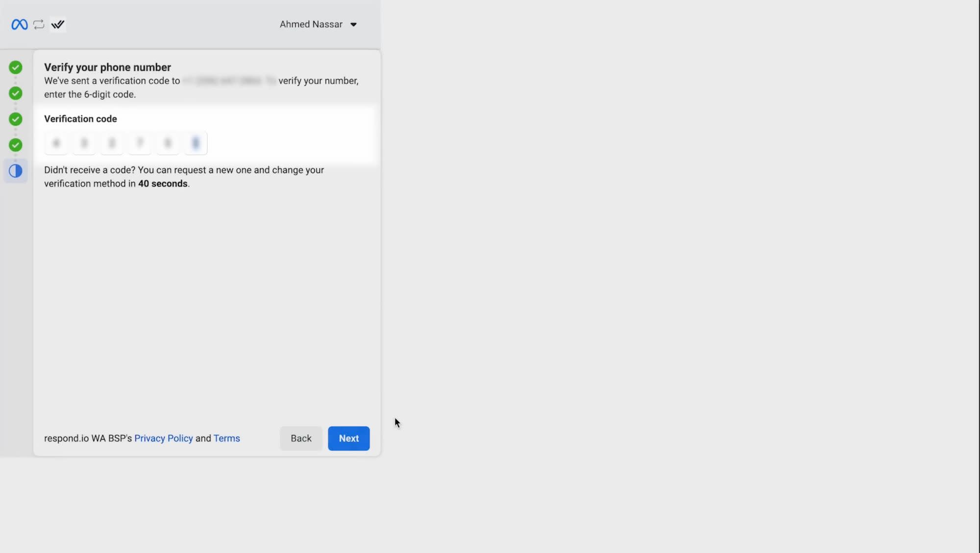
Task: Select the third digit input box
Action: pyautogui.click(x=112, y=143)
